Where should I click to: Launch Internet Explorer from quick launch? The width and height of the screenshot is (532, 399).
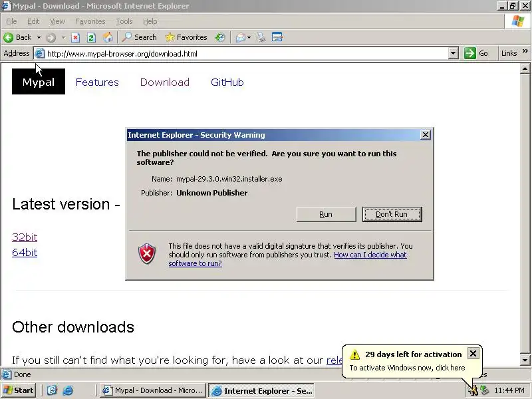click(x=68, y=390)
